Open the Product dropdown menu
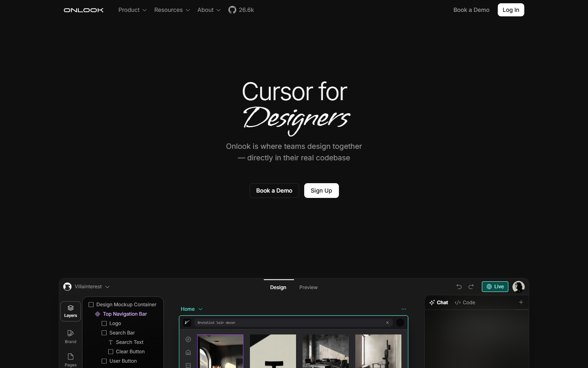 [x=132, y=10]
